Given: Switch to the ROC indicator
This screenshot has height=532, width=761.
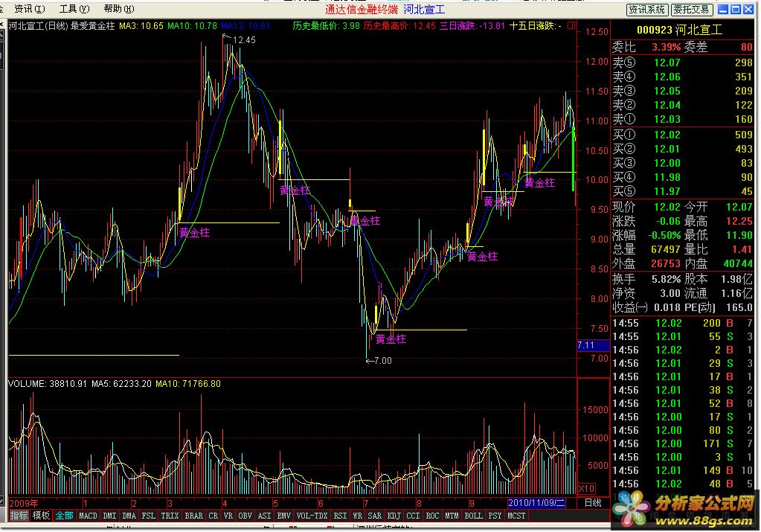Looking at the screenshot, I should pos(432,516).
